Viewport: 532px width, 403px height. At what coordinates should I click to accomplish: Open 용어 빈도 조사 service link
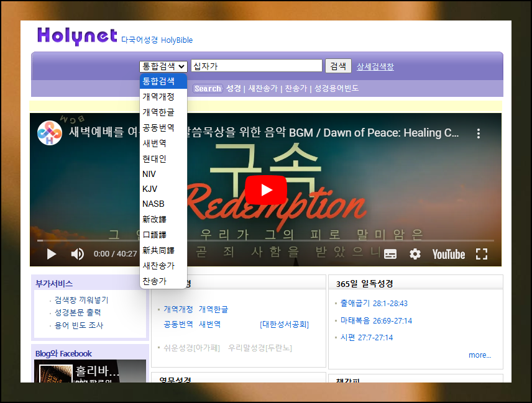tap(79, 325)
